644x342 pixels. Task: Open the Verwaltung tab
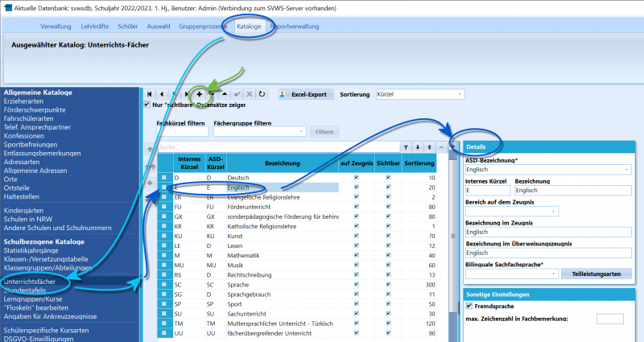[56, 27]
